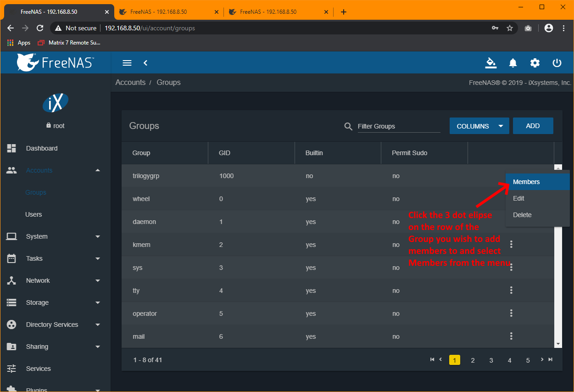The width and height of the screenshot is (574, 392).
Task: Click the FreeNAS shark logo
Action: 56,62
